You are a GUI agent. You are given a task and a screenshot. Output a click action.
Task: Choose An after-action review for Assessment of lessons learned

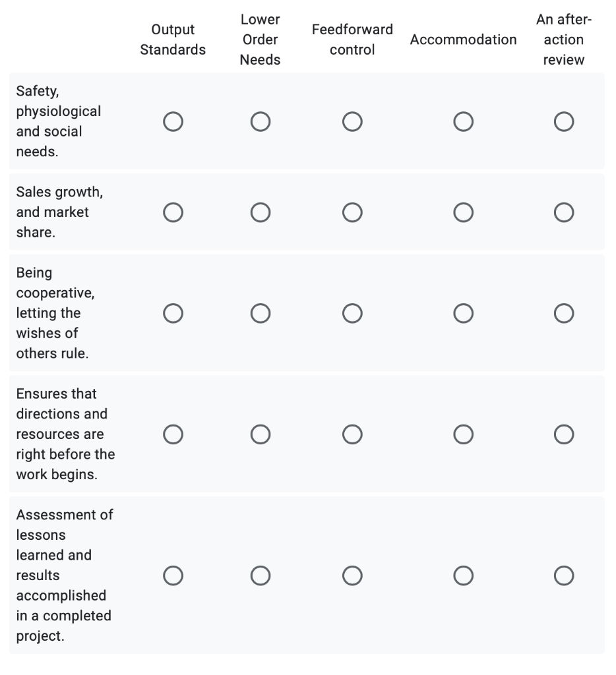(x=564, y=575)
